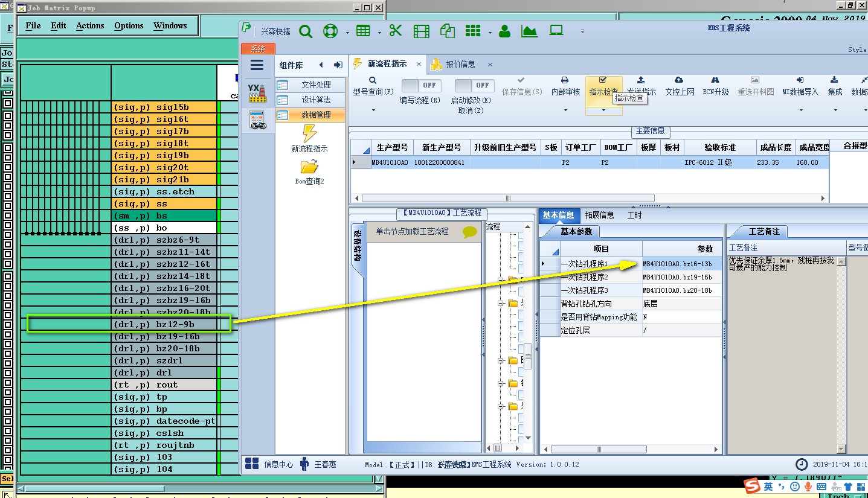Viewport: 868px width, 498px height.
Task: Select the 设备结构 vertical tab
Action: (358, 245)
